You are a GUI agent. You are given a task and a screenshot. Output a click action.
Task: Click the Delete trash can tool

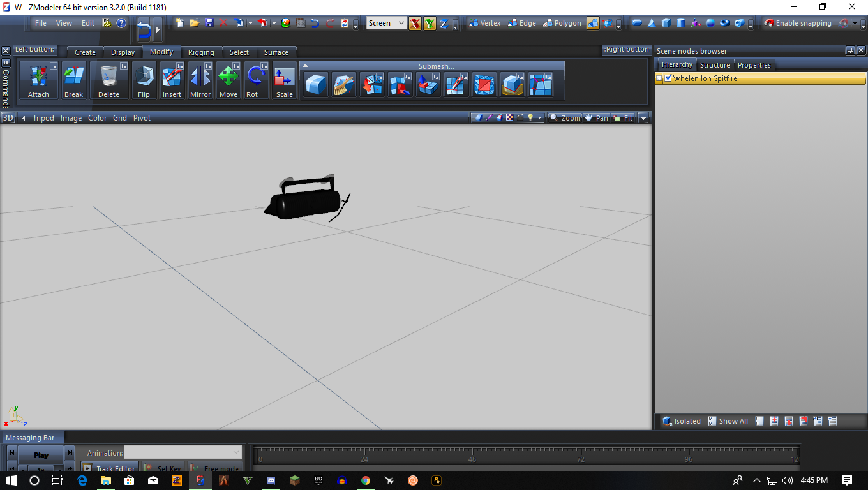(x=108, y=80)
